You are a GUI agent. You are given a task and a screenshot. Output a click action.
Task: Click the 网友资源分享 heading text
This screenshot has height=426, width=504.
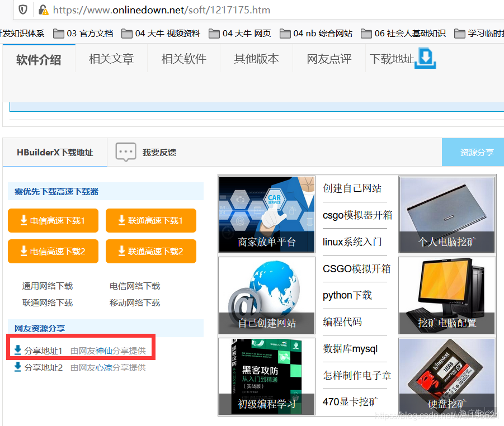click(x=40, y=328)
